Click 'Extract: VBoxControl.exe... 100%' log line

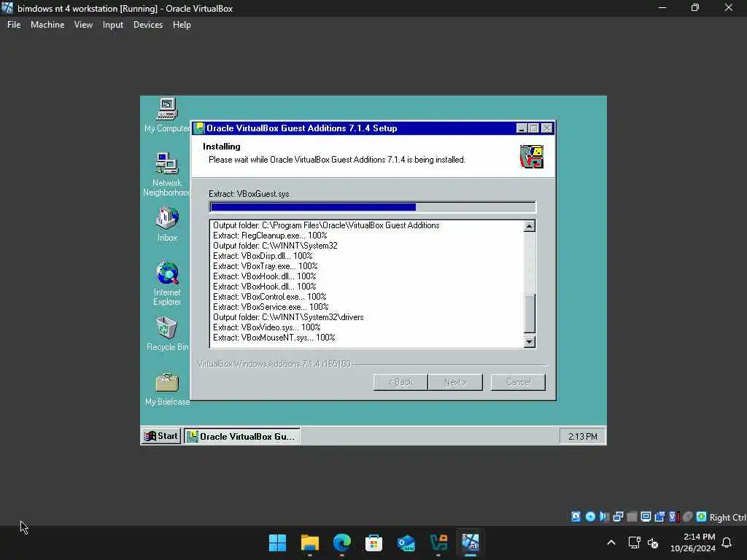269,297
